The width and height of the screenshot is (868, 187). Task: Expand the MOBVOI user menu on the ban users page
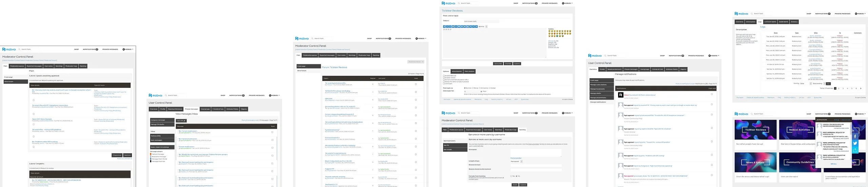(x=568, y=113)
